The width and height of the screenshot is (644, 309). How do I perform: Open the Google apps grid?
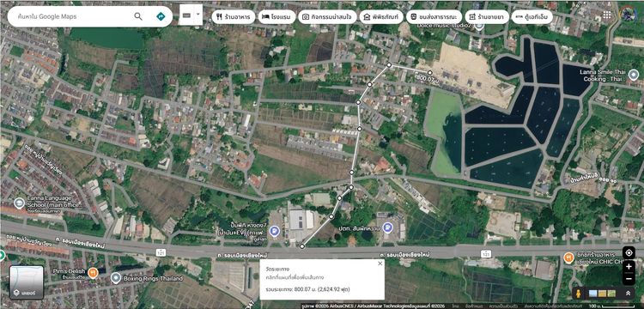(606, 15)
